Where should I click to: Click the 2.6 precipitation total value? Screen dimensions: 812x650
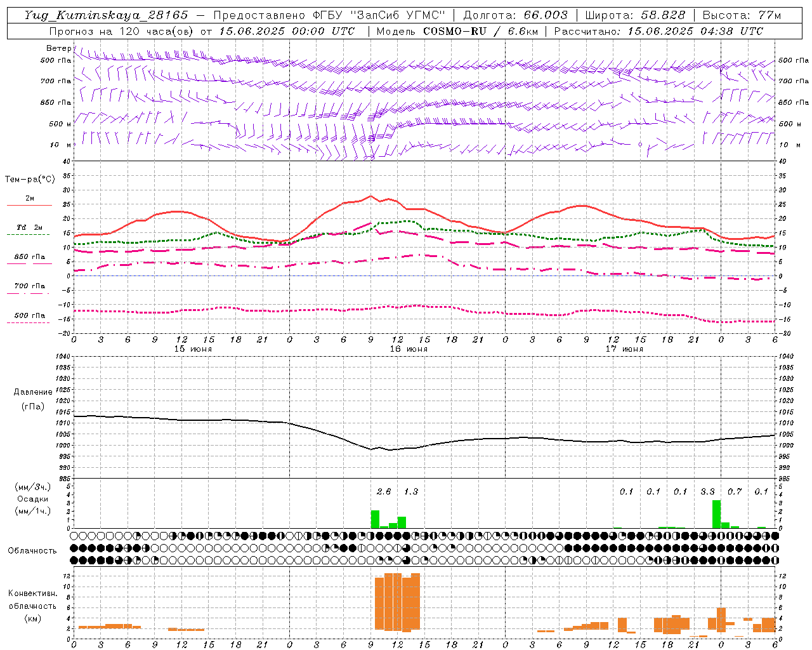pyautogui.click(x=384, y=491)
